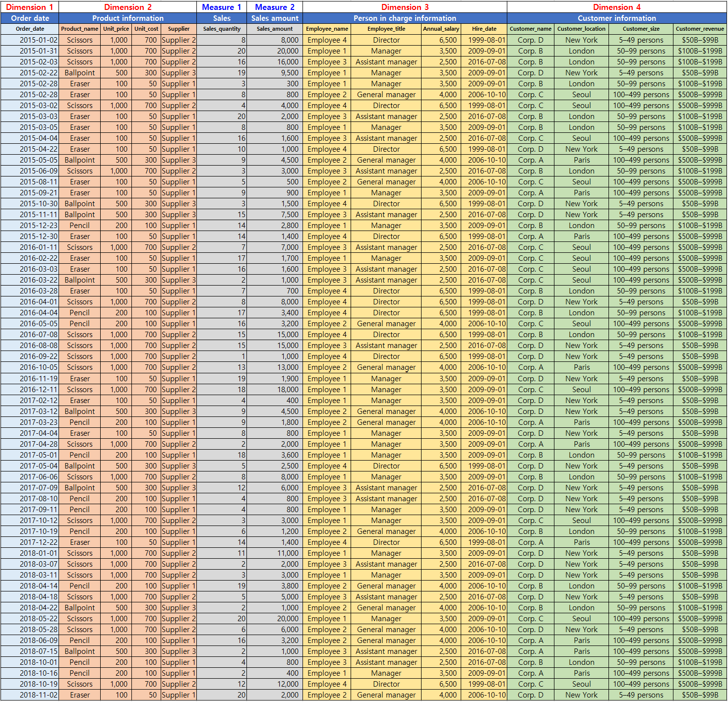Select the date cell 2018-10-19
This screenshot has height=703, width=728.
tap(30, 684)
